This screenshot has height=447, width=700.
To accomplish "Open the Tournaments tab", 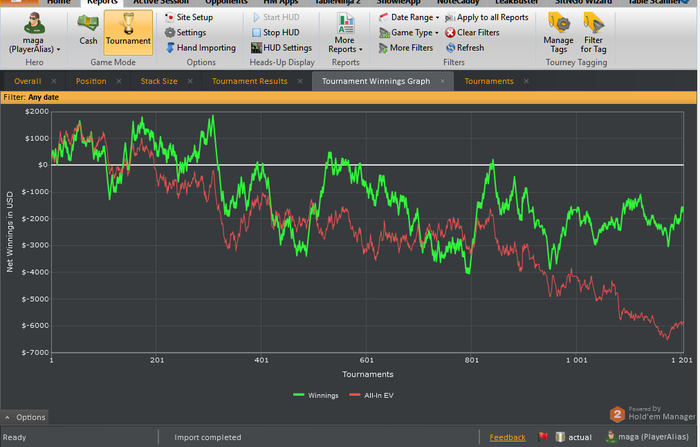I will [489, 81].
